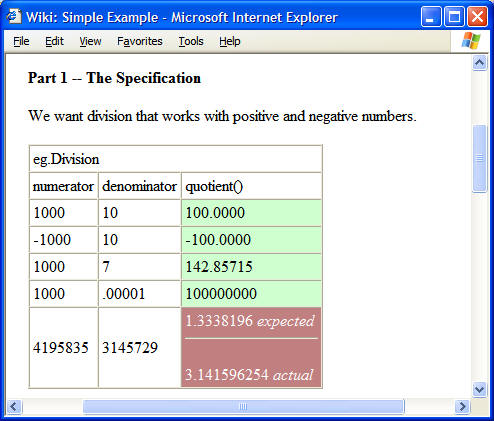Open the Tools menu

(191, 41)
